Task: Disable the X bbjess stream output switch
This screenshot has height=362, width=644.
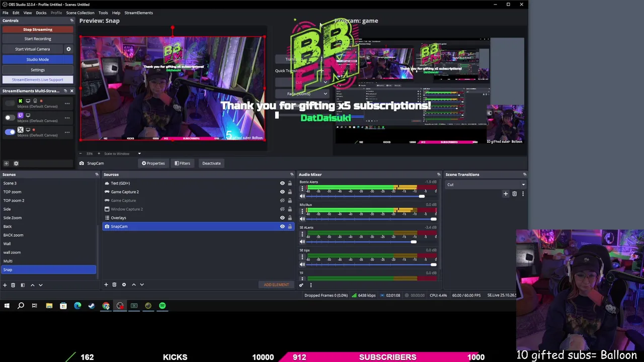Action: point(10,132)
